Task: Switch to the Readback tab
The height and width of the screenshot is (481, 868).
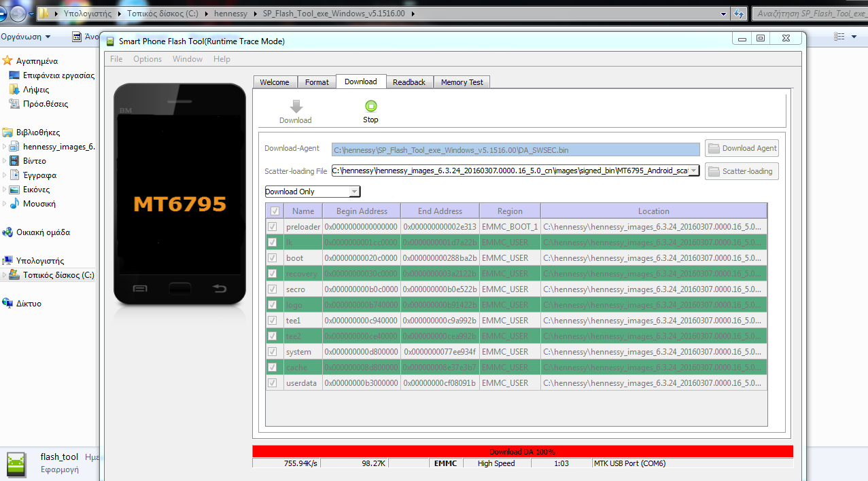Action: [x=409, y=82]
